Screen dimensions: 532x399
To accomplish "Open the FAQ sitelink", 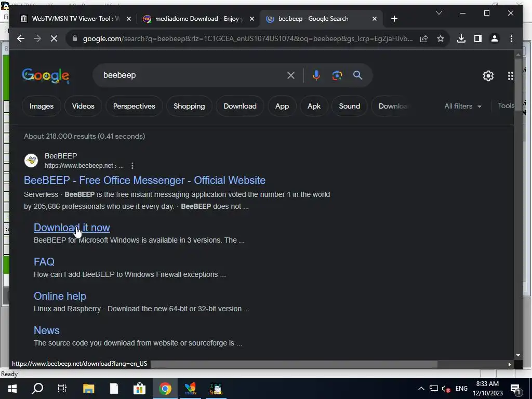I will pos(44,262).
